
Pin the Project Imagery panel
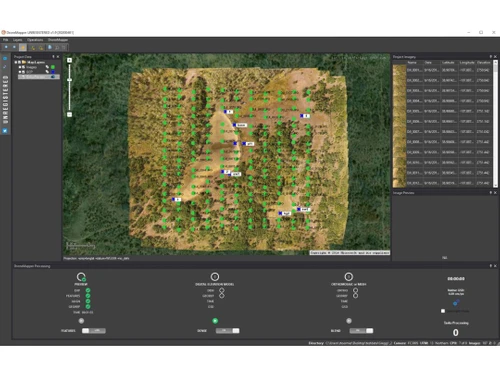tap(491, 57)
